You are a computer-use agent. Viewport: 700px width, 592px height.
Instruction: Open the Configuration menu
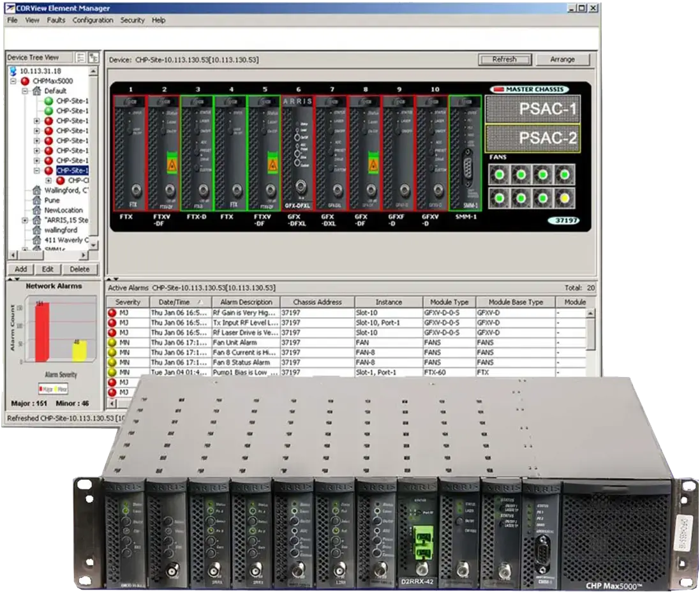[x=93, y=20]
